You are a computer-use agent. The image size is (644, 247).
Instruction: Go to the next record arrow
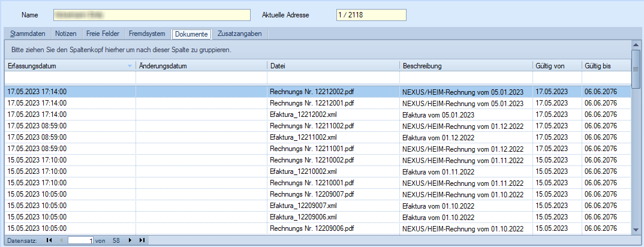coord(131,240)
